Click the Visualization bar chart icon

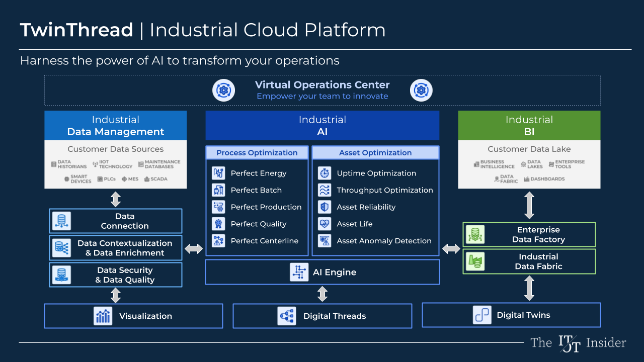(x=103, y=316)
